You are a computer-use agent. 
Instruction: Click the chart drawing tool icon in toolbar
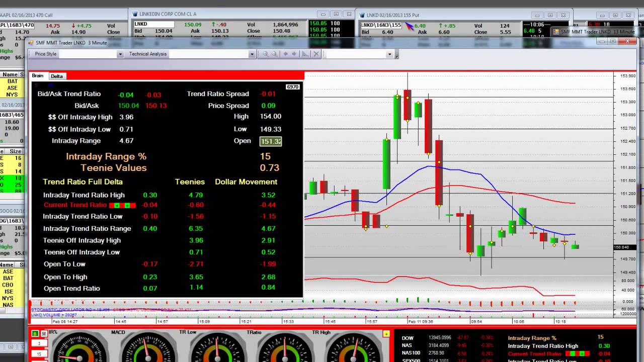click(305, 54)
